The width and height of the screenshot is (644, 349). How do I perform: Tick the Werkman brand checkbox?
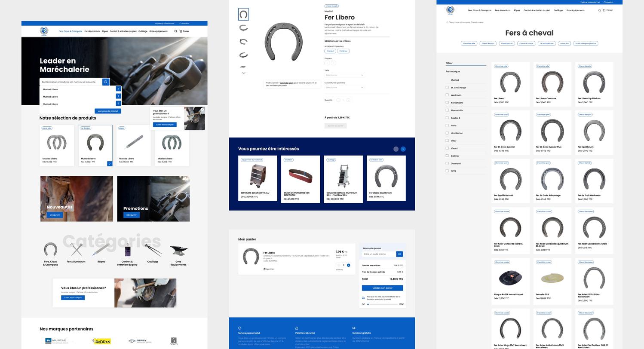447,95
